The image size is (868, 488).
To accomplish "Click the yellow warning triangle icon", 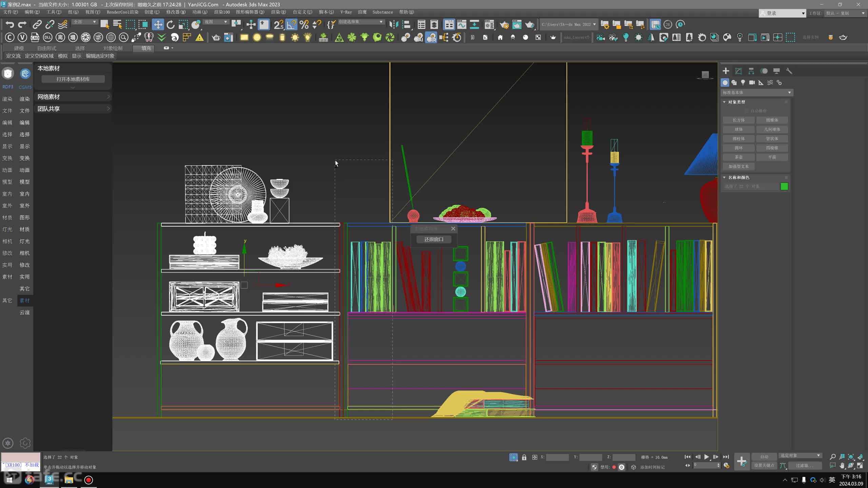I will coord(200,37).
